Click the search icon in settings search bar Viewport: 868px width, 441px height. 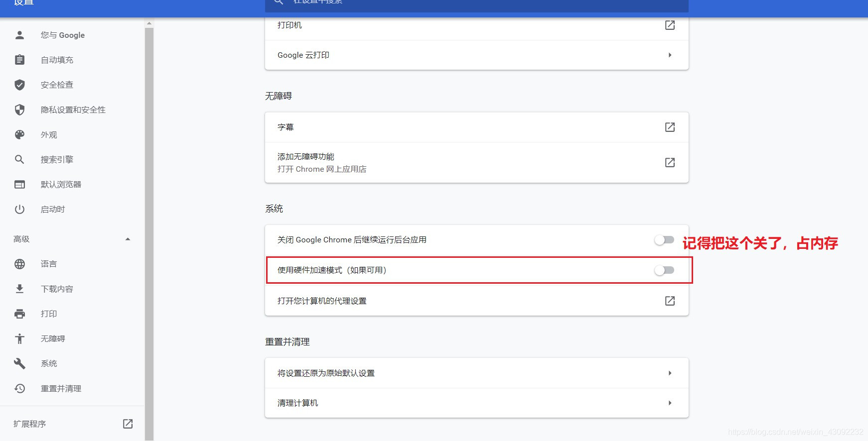tap(279, 2)
